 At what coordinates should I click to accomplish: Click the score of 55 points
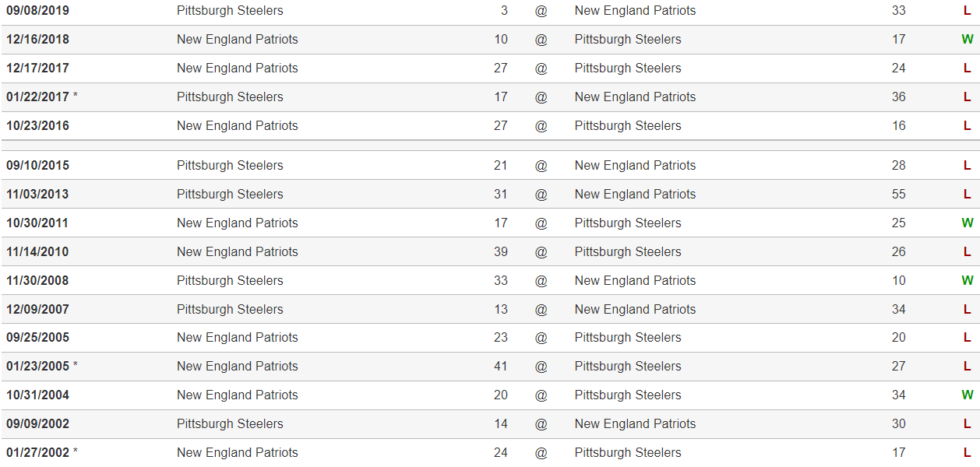click(898, 195)
